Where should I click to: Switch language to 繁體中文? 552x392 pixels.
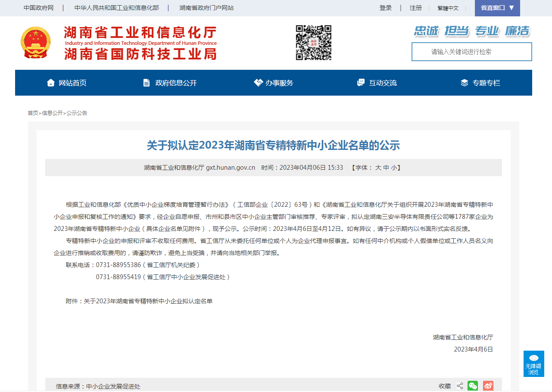pyautogui.click(x=447, y=8)
